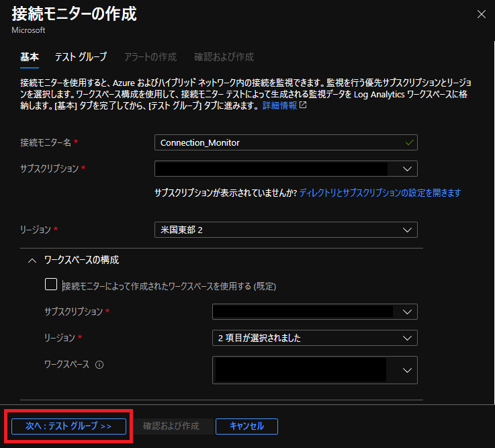The width and height of the screenshot is (495, 448).
Task: Open ディレクトリとサブスクリプションの設定を開きます link
Action: (x=380, y=193)
